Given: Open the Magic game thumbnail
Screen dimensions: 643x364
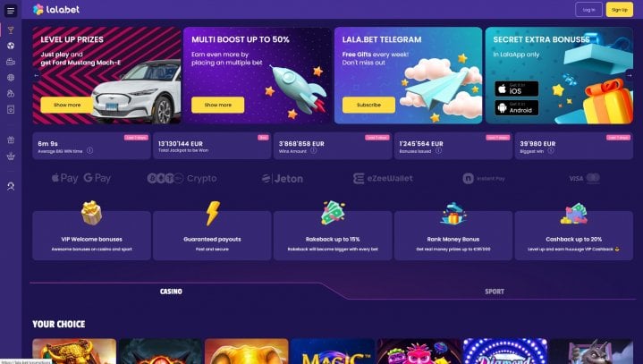Looking at the screenshot, I should [333, 351].
